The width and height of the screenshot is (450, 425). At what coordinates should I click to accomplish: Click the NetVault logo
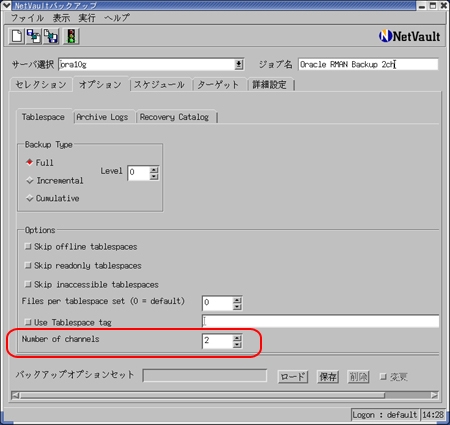point(409,36)
